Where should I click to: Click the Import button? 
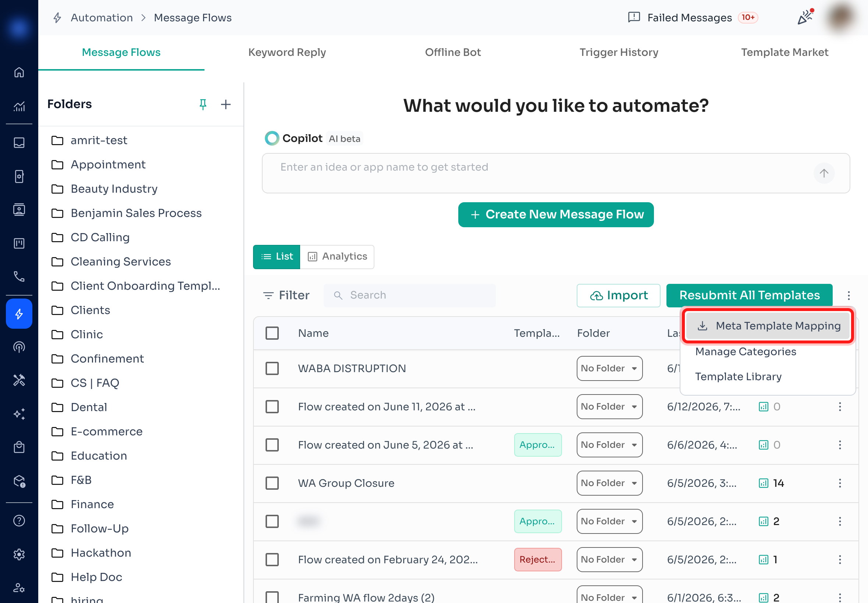pyautogui.click(x=618, y=296)
